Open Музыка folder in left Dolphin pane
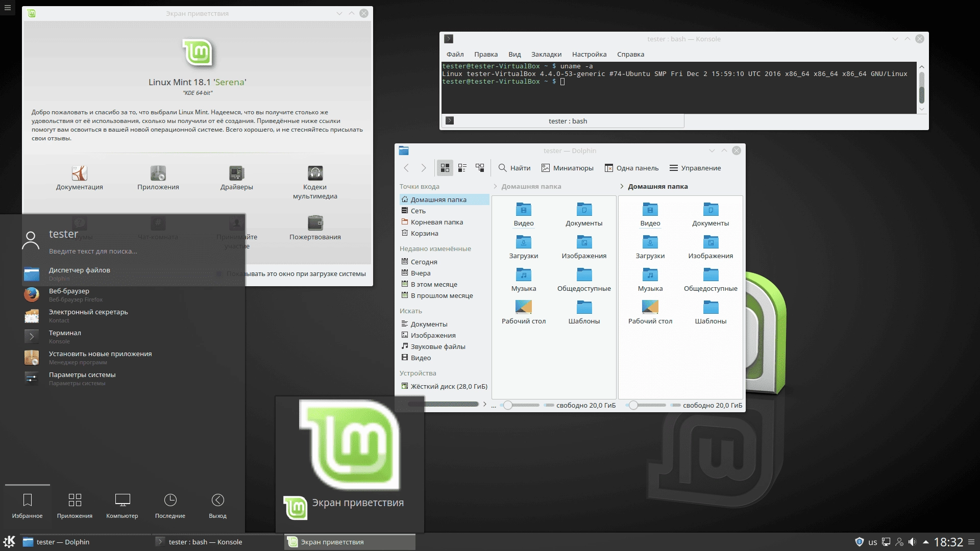 pos(524,280)
